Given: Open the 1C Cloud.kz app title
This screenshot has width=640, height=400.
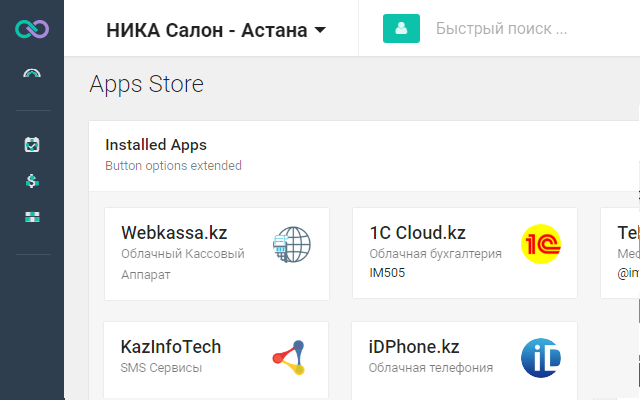Looking at the screenshot, I should tap(417, 233).
